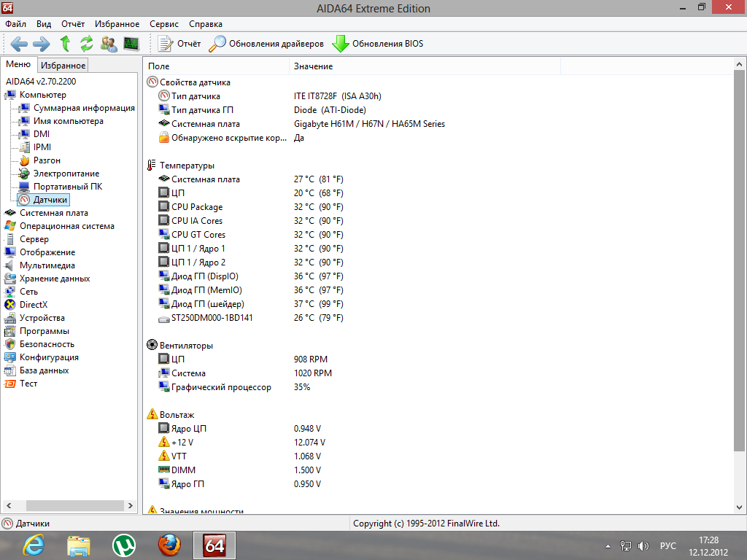Switch to the Меню tab
The image size is (747, 560).
(x=18, y=64)
